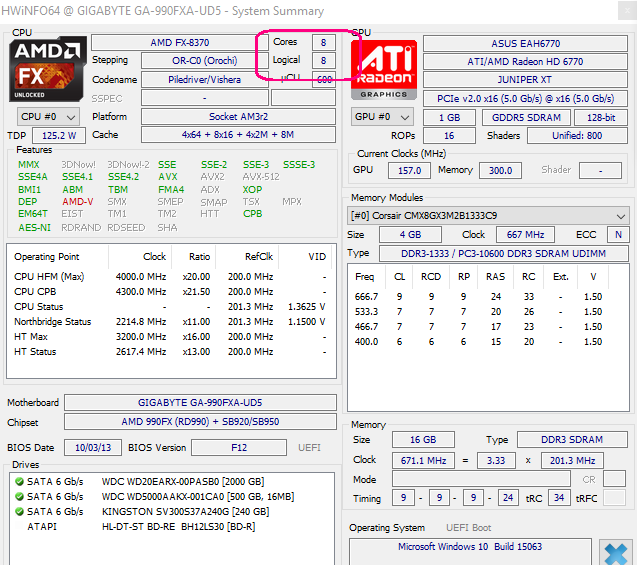Click the AVX-512 feature label
The image size is (637, 565).
pyautogui.click(x=261, y=177)
